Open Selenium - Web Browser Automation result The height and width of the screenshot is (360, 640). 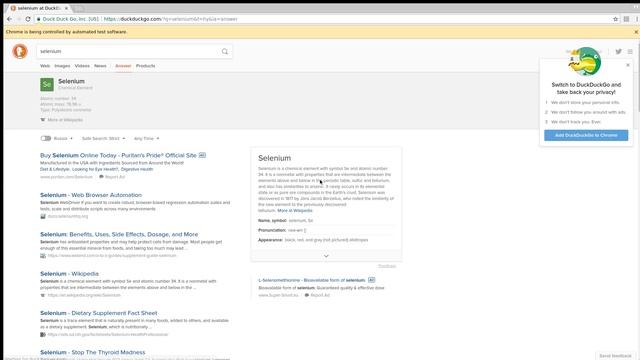click(91, 195)
